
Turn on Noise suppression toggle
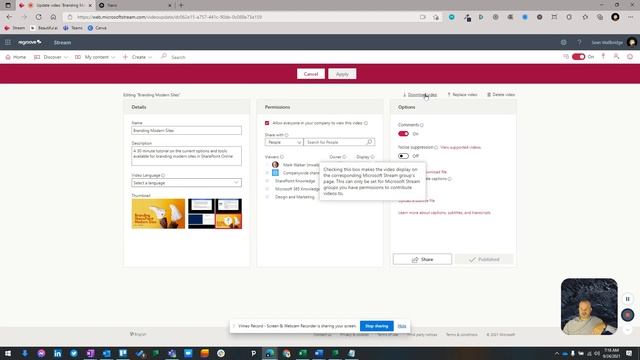[x=403, y=156]
